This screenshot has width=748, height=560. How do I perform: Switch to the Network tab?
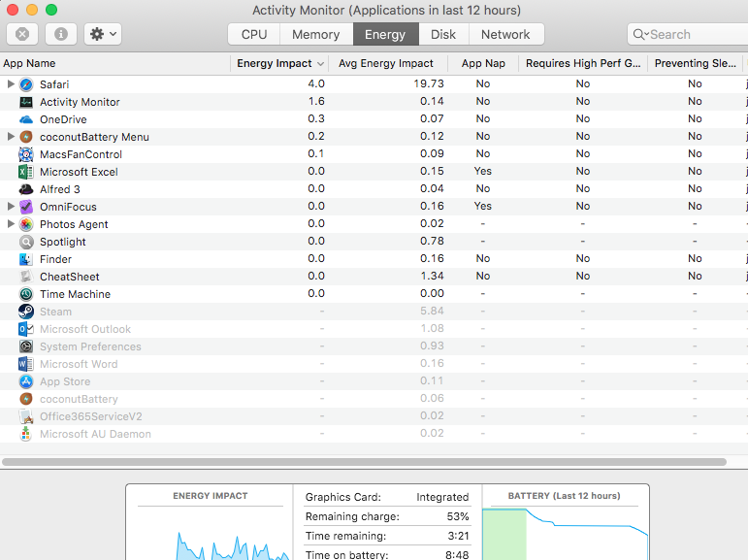click(x=505, y=34)
